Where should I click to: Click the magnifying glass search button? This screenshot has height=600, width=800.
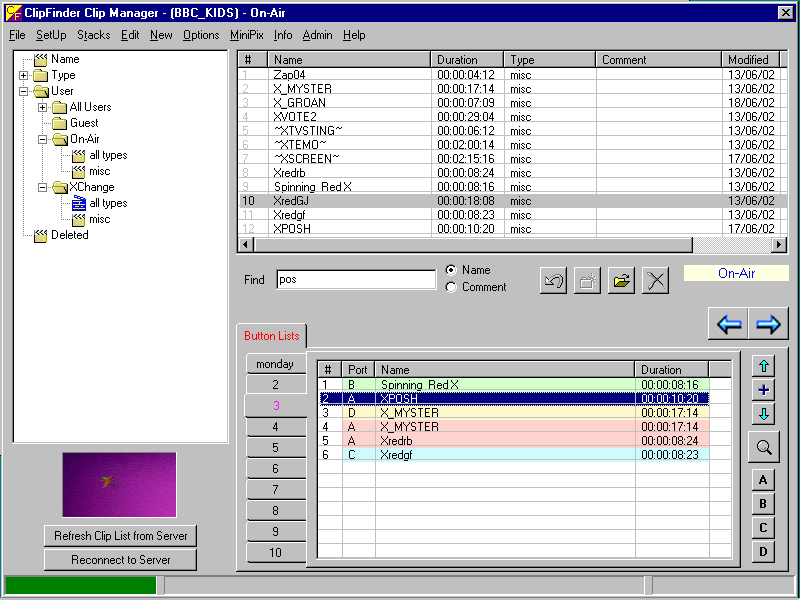click(x=763, y=447)
